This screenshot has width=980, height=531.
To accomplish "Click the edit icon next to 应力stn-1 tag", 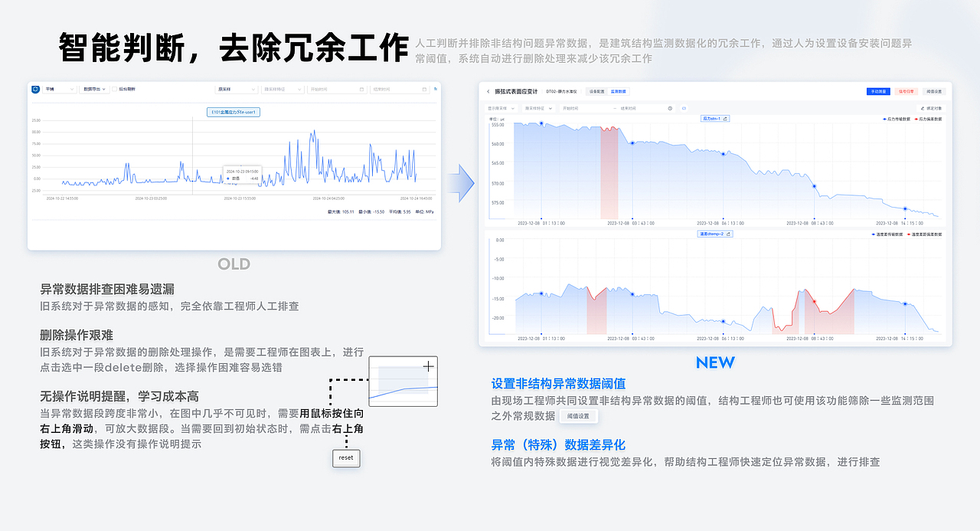I will (x=725, y=119).
